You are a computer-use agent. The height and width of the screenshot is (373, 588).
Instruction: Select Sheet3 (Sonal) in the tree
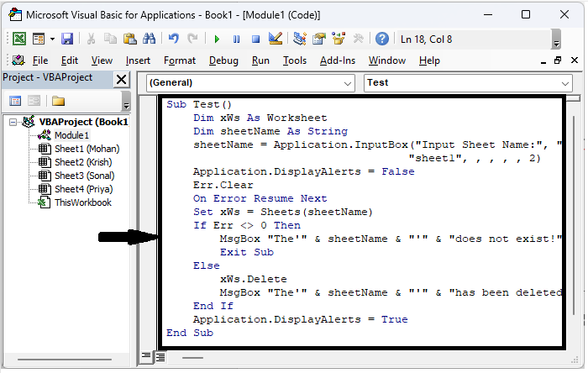click(x=84, y=176)
